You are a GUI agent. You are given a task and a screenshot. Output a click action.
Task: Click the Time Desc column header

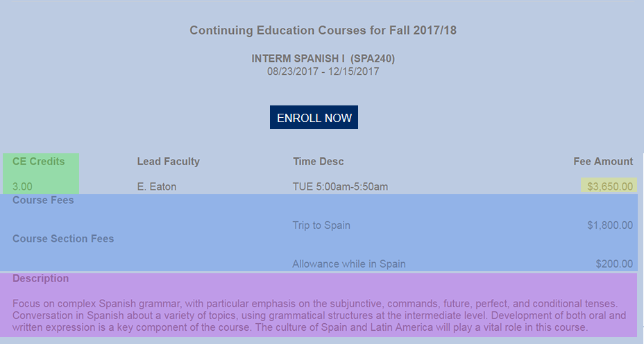(319, 162)
